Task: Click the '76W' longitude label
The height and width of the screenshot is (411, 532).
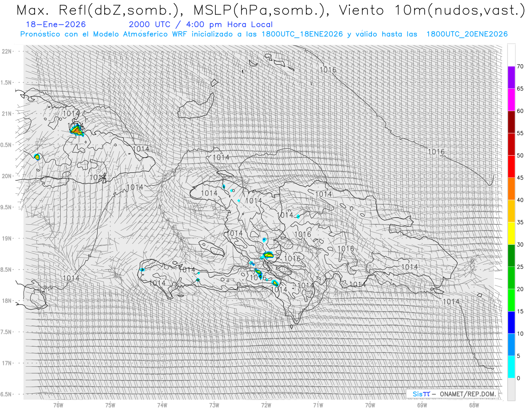Action: coord(59,405)
